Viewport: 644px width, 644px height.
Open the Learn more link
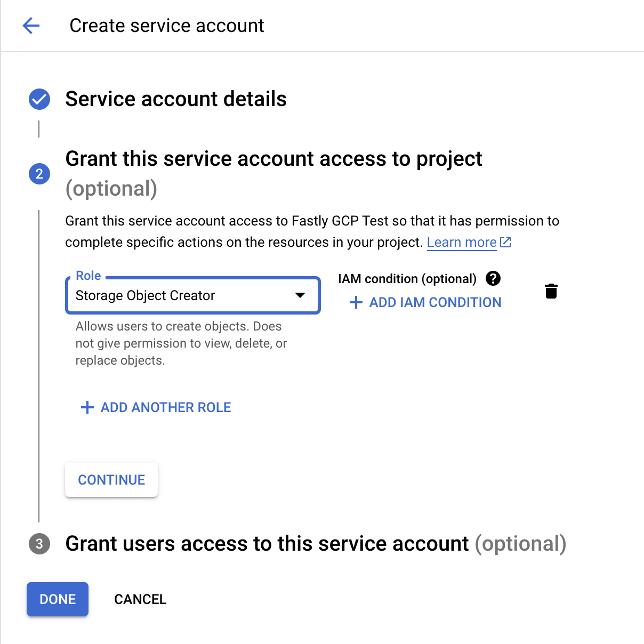click(x=462, y=242)
